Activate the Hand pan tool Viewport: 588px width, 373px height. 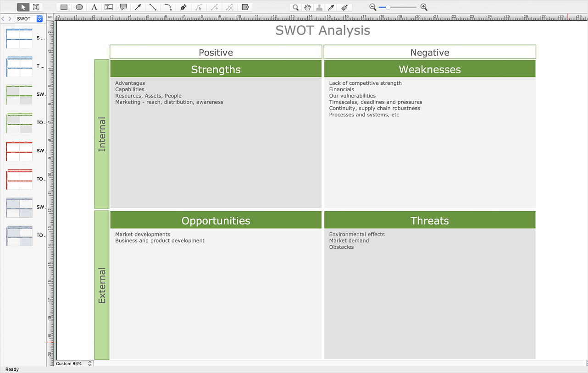point(308,7)
